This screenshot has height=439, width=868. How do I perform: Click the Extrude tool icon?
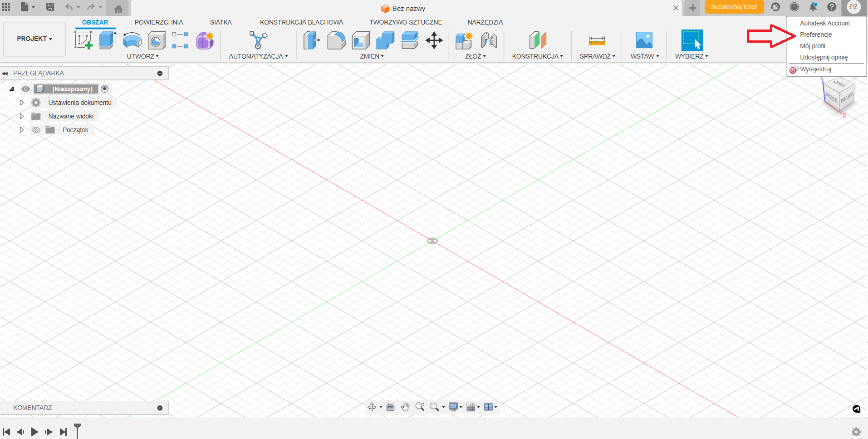click(x=108, y=40)
